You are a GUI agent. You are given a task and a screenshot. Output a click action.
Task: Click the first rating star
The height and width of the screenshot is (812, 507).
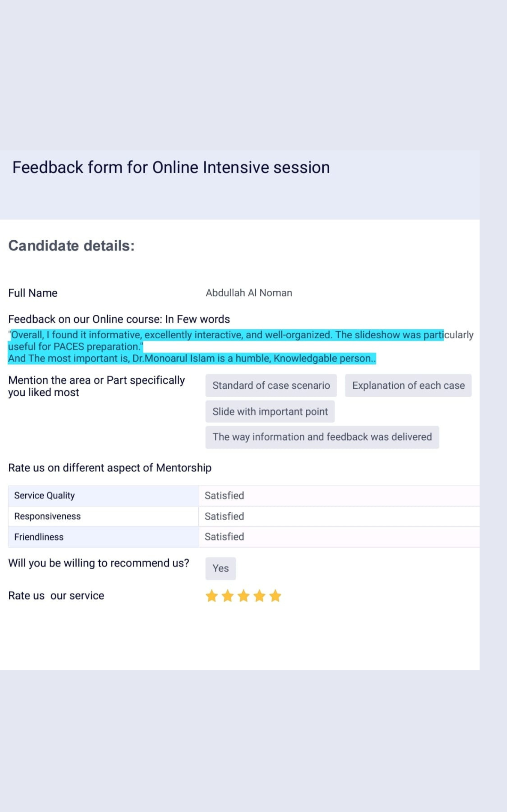coord(212,596)
